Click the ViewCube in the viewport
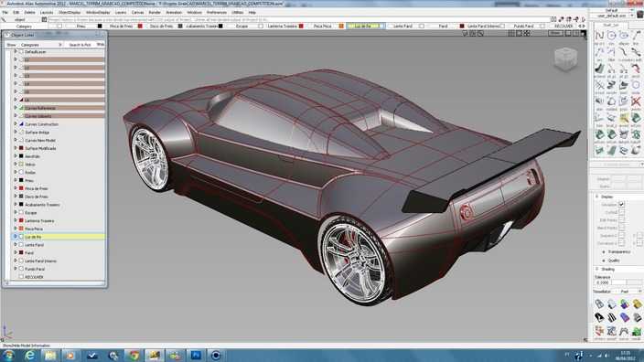The image size is (644, 362). [x=565, y=59]
